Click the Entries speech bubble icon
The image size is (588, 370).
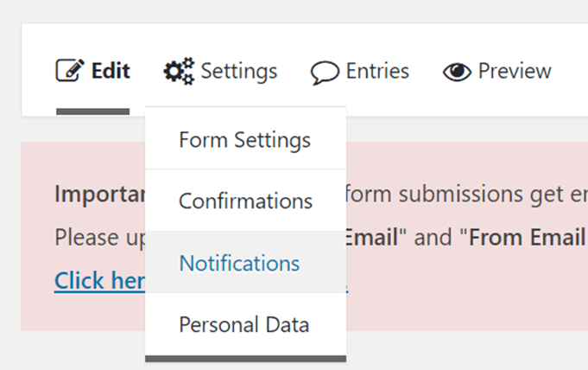click(325, 71)
